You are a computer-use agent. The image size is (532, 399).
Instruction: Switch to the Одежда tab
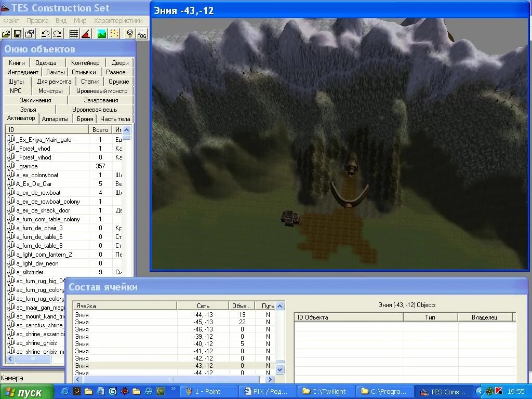point(46,63)
